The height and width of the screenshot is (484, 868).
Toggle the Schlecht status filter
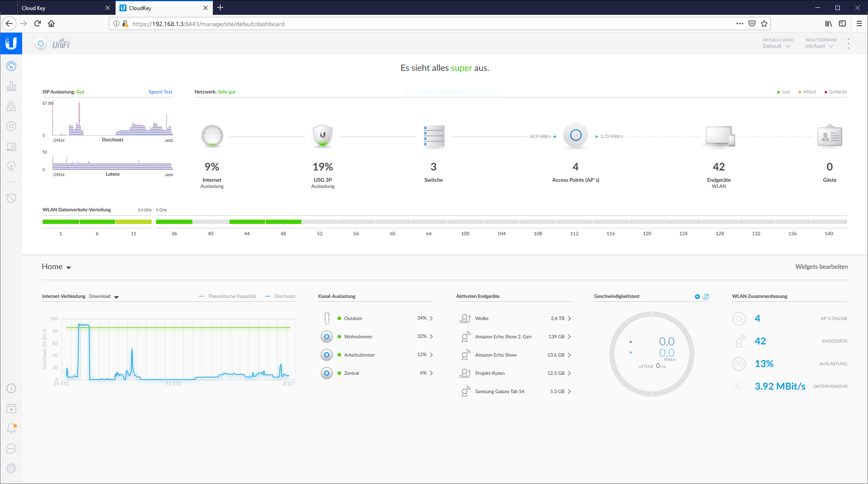point(835,92)
